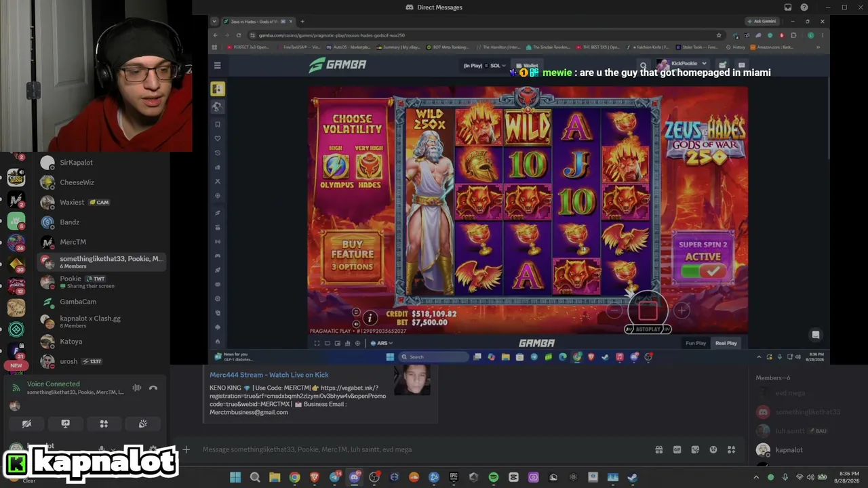Viewport: 868px width, 488px height.
Task: Bookmark the page with the star icon
Action: 719,35
